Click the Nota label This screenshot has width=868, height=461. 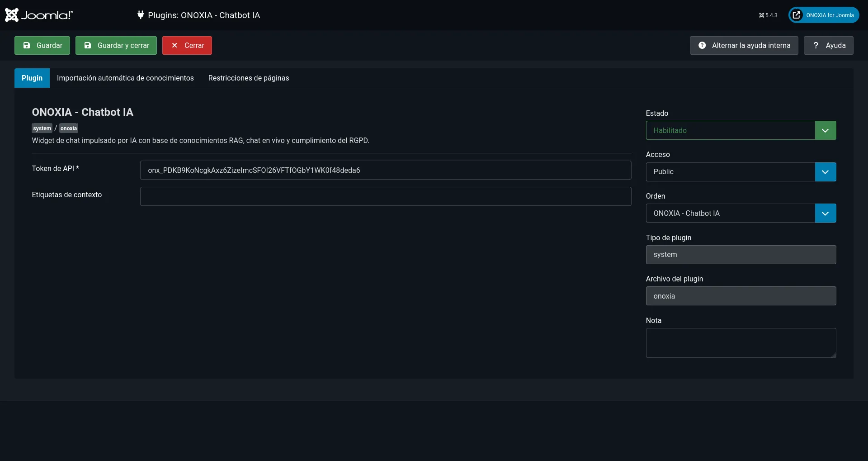pyautogui.click(x=653, y=320)
